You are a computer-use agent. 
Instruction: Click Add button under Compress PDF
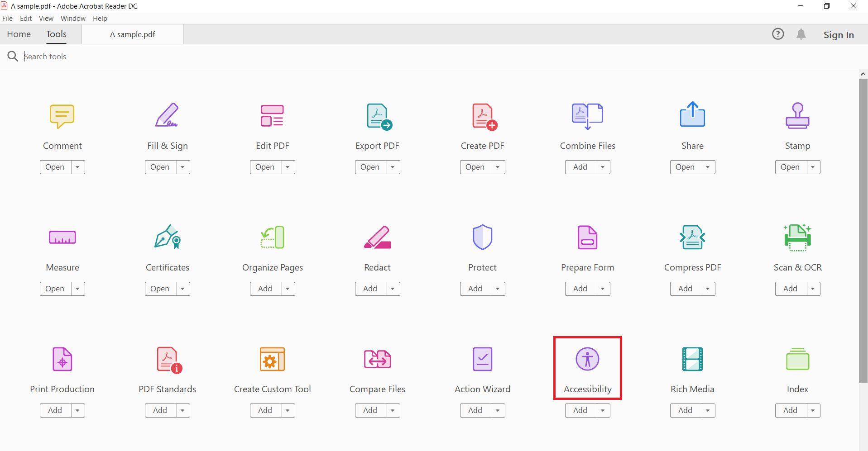[x=686, y=289]
